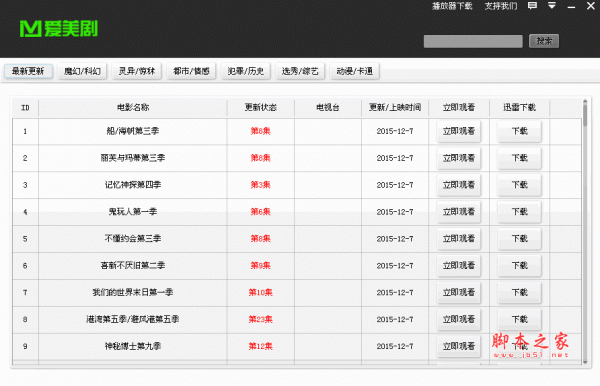600x386 pixels.
Task: Close the 爱美剧 window
Action: [590, 6]
